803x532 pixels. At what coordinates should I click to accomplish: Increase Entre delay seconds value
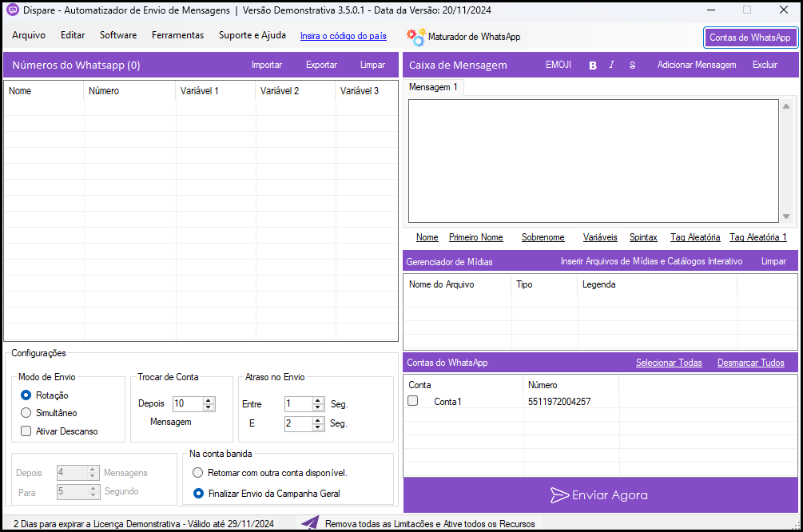pos(318,401)
